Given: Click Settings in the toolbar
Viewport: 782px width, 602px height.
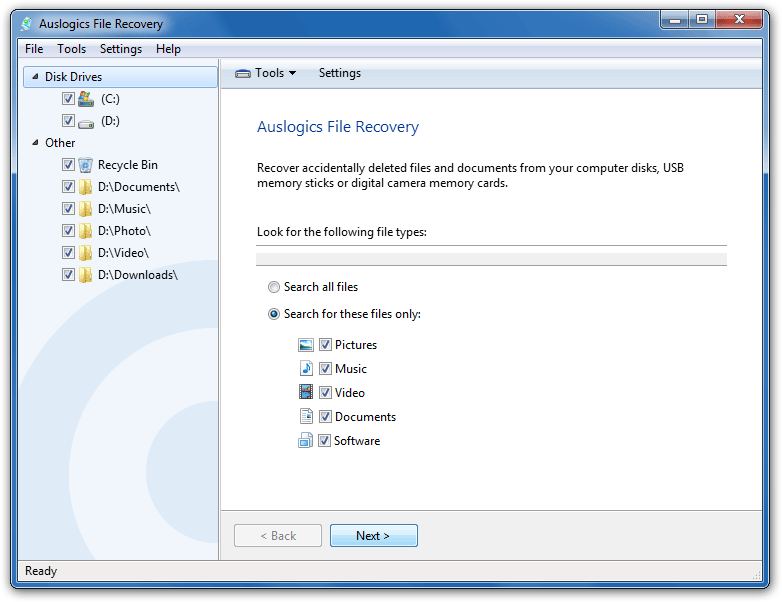Looking at the screenshot, I should 340,73.
